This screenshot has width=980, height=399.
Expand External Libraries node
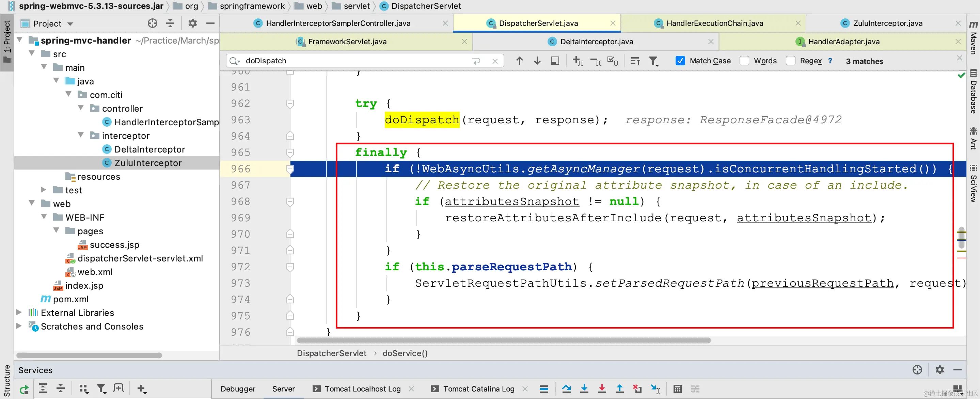point(19,312)
